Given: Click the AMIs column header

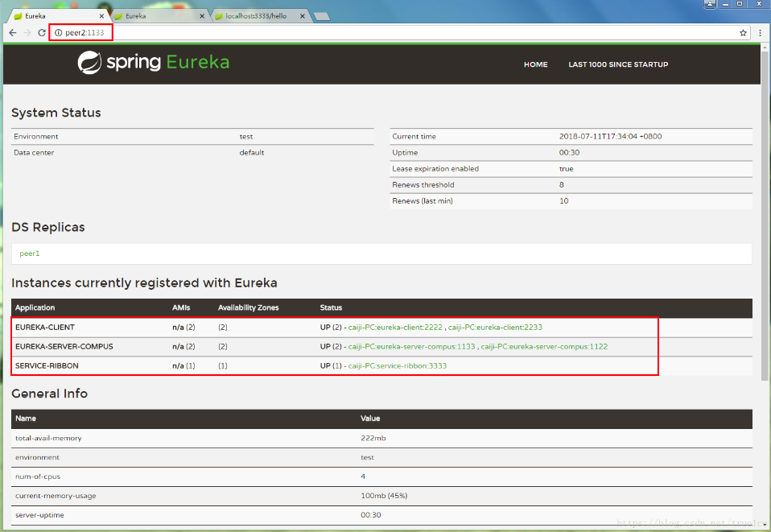Looking at the screenshot, I should (x=181, y=307).
